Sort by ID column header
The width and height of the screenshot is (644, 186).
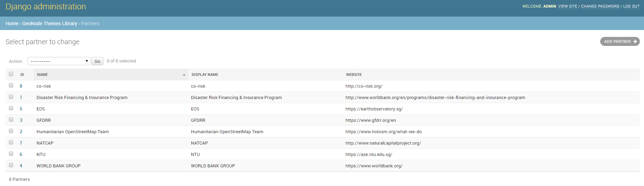22,75
